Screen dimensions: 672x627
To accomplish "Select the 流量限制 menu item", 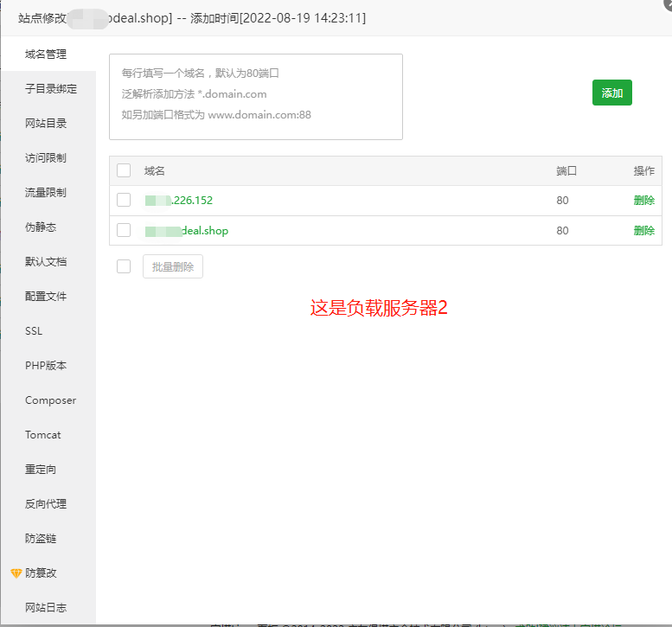I will (46, 193).
